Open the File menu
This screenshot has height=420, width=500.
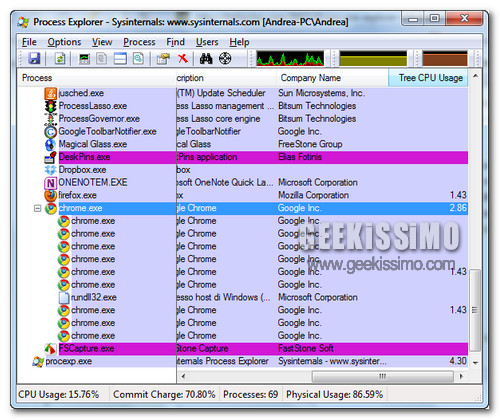click(29, 42)
